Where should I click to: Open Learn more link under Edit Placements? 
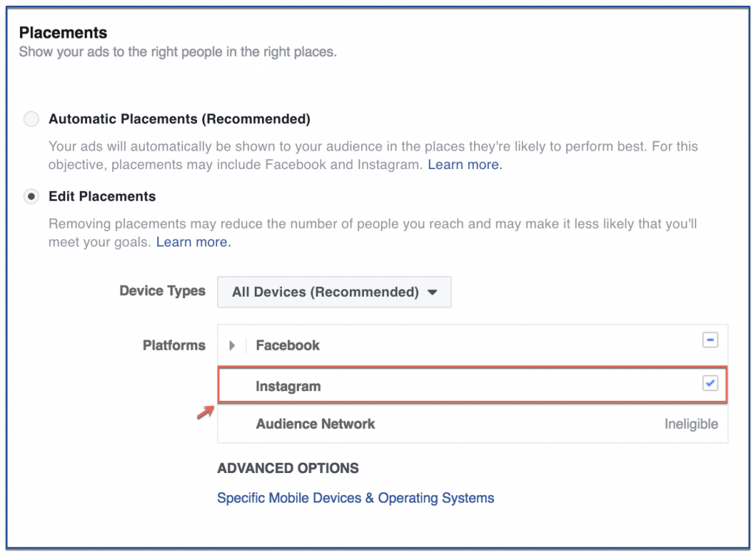(x=192, y=242)
